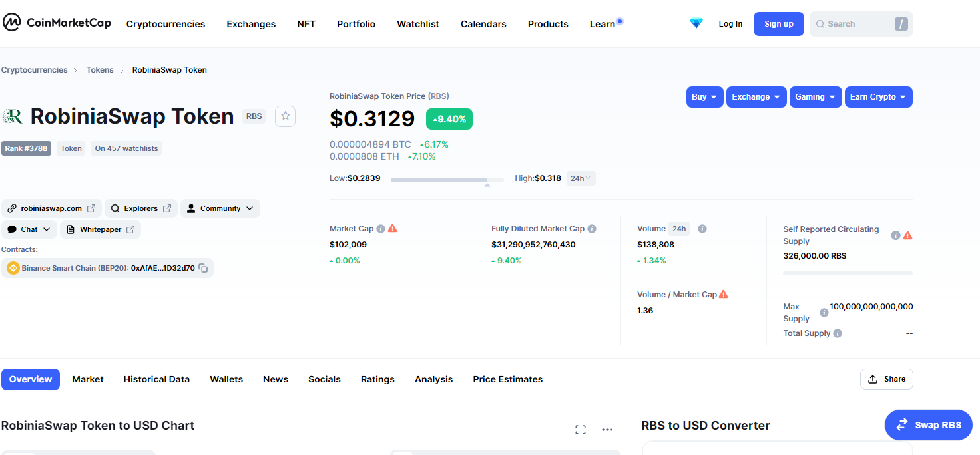Click Self Reported Circulating Supply info icon
The image size is (980, 455).
[896, 235]
